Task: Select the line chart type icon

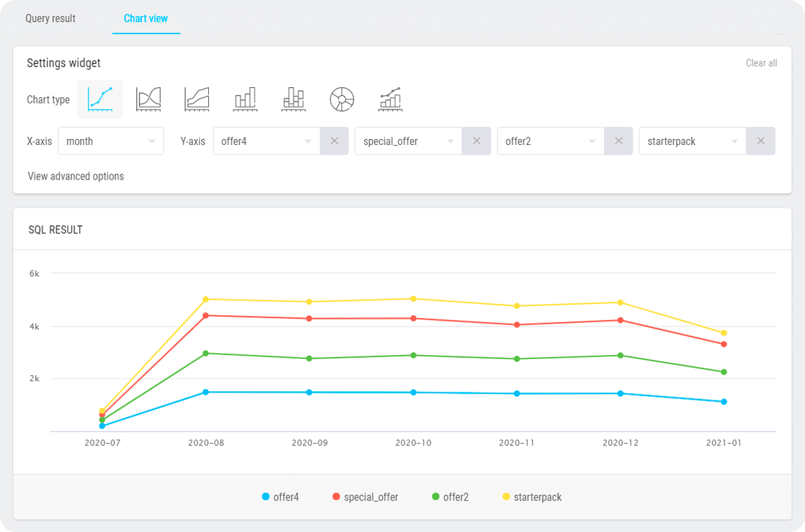Action: point(100,100)
